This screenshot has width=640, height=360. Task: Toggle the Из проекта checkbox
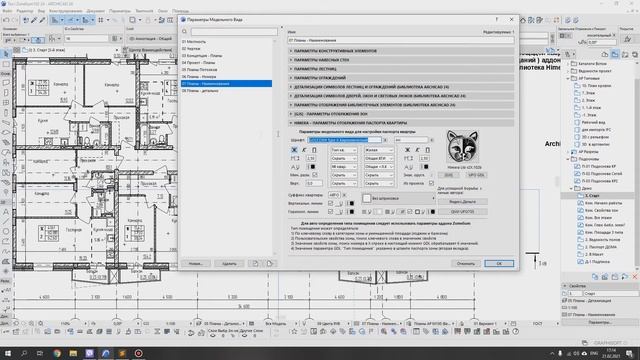coord(431,183)
